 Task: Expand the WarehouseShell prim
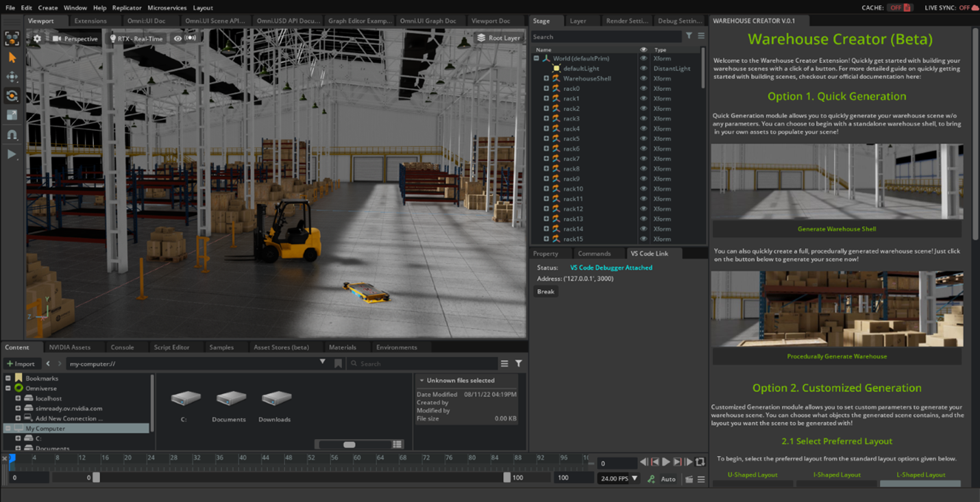546,79
